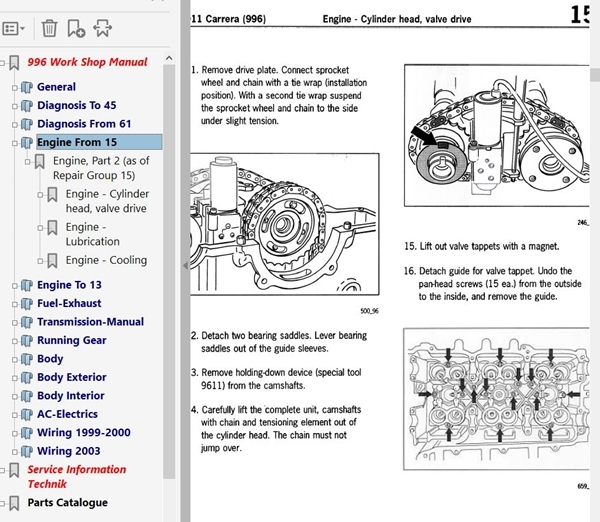Open Wiring 2003 bookmark
Viewport: 600px width, 522px height.
(68, 451)
